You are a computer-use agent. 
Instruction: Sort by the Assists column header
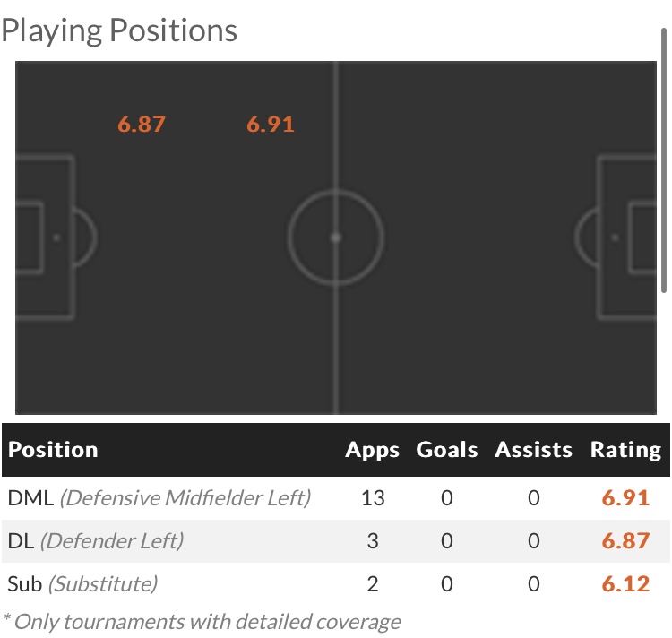tap(533, 450)
